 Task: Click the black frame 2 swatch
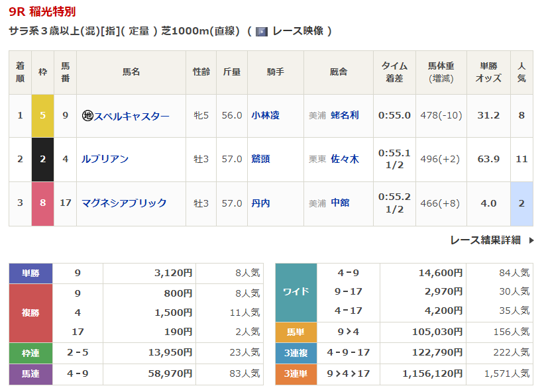pos(42,159)
